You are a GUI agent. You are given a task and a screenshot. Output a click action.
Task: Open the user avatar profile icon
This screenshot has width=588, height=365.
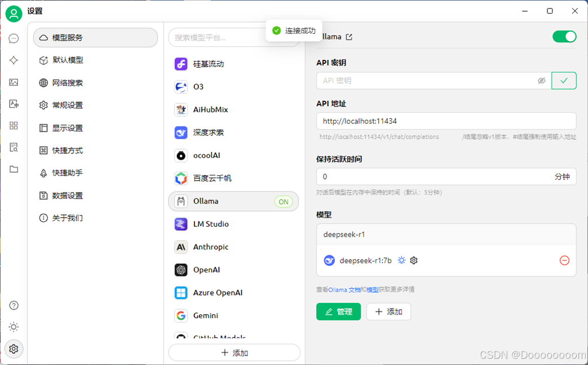[14, 14]
